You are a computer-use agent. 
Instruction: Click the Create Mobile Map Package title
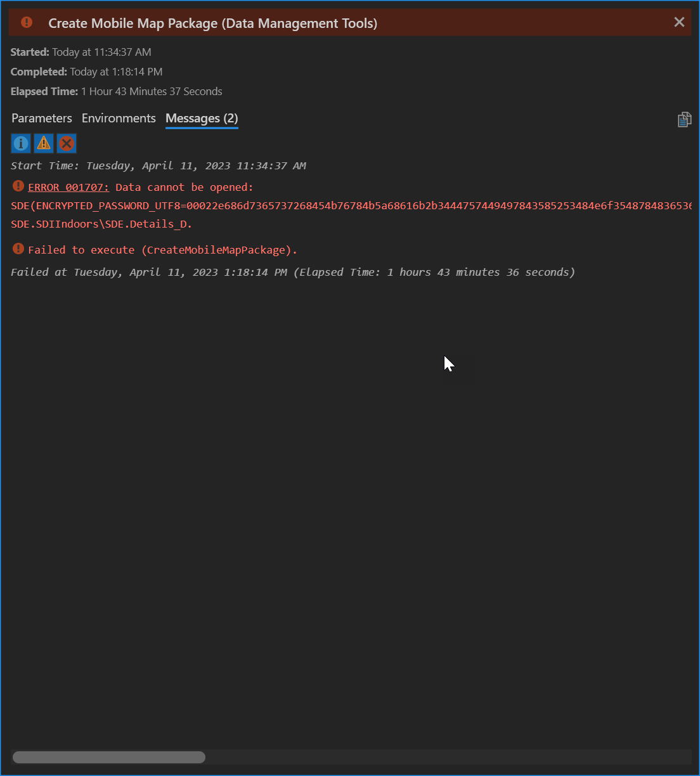coord(212,23)
